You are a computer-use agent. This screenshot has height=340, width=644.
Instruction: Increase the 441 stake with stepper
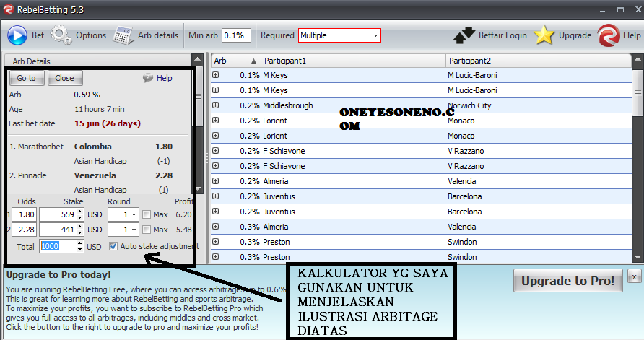pos(80,227)
